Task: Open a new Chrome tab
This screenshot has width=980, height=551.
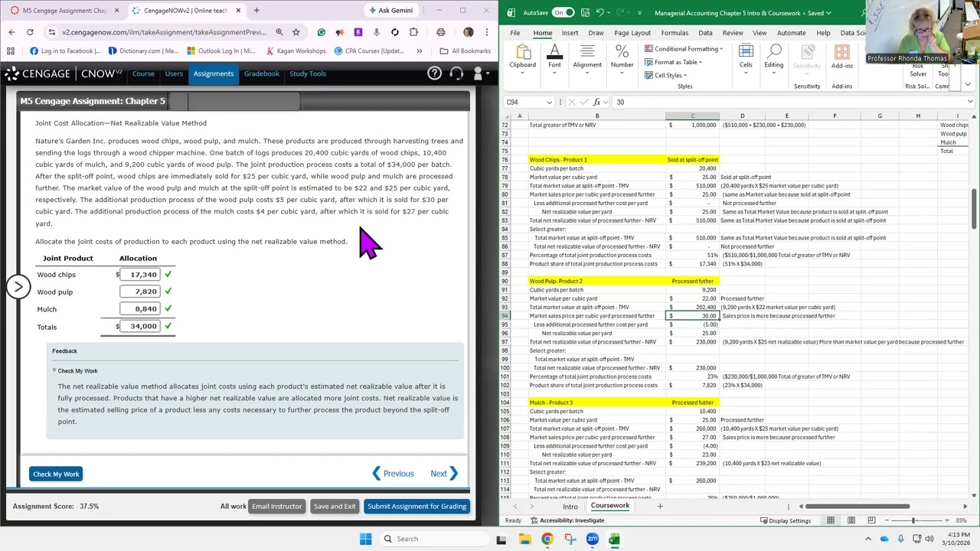Action: [256, 11]
